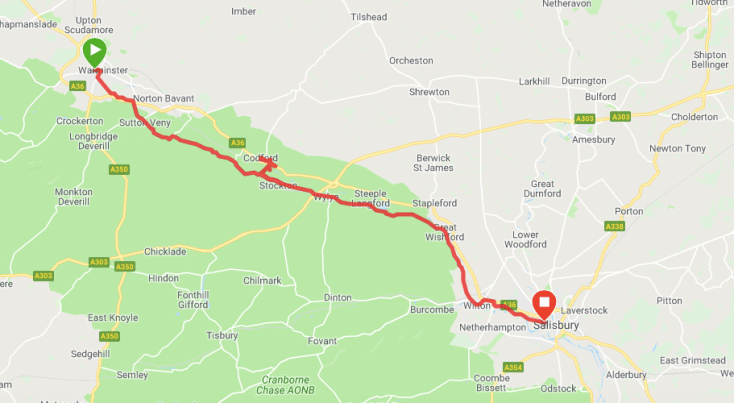Click the Amesbury place label
This screenshot has height=403, width=734.
click(x=594, y=139)
